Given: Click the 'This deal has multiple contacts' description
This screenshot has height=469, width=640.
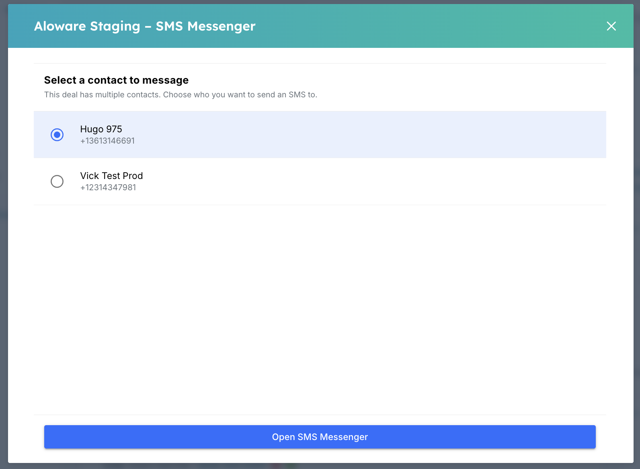Looking at the screenshot, I should 180,95.
